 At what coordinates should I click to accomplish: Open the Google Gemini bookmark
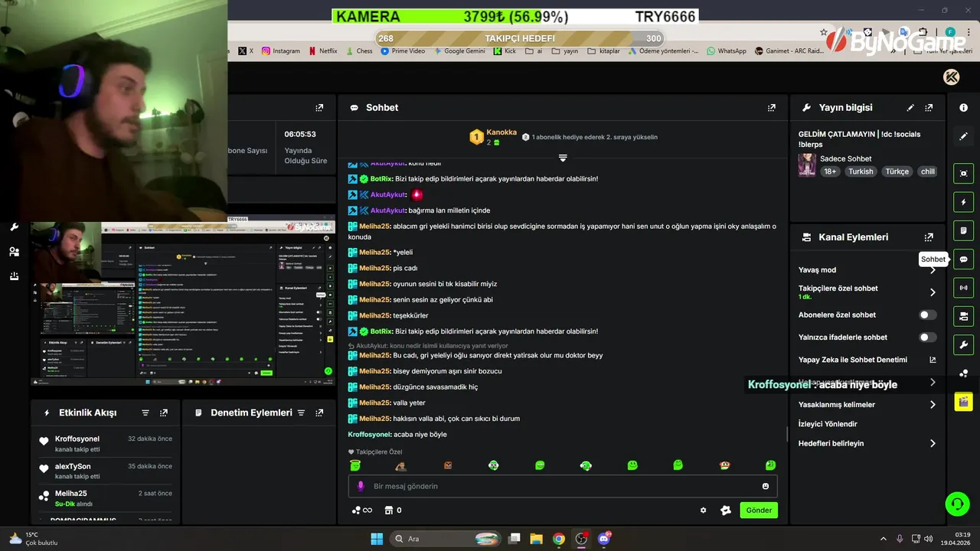(459, 51)
